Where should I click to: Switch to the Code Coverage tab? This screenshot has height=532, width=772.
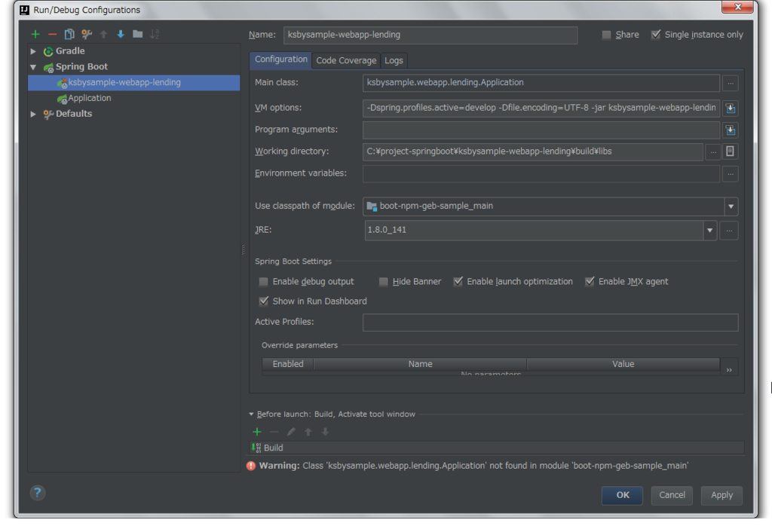pos(346,60)
